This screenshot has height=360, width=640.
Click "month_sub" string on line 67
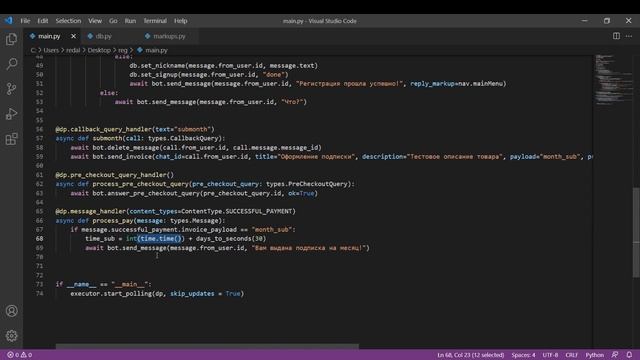[271, 230]
